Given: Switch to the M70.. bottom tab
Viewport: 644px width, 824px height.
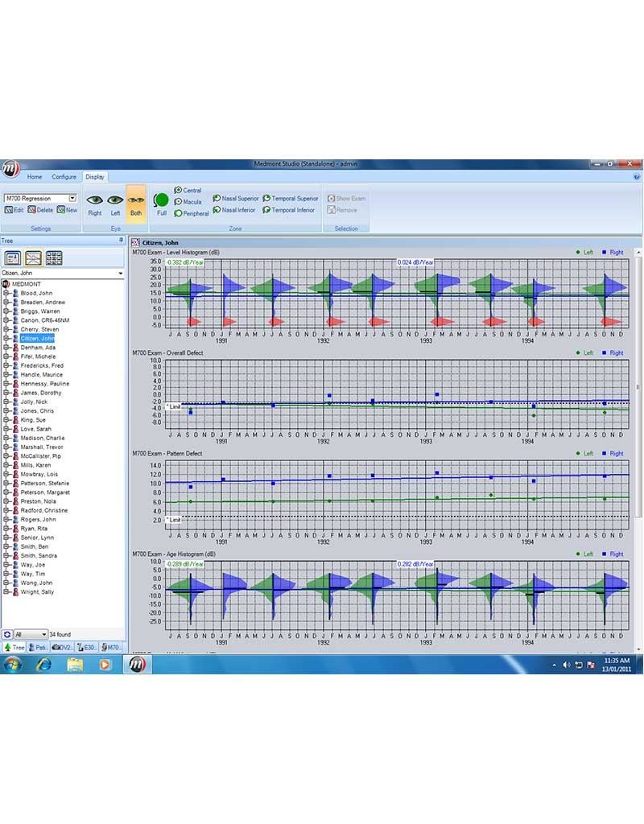Looking at the screenshot, I should click(x=110, y=648).
